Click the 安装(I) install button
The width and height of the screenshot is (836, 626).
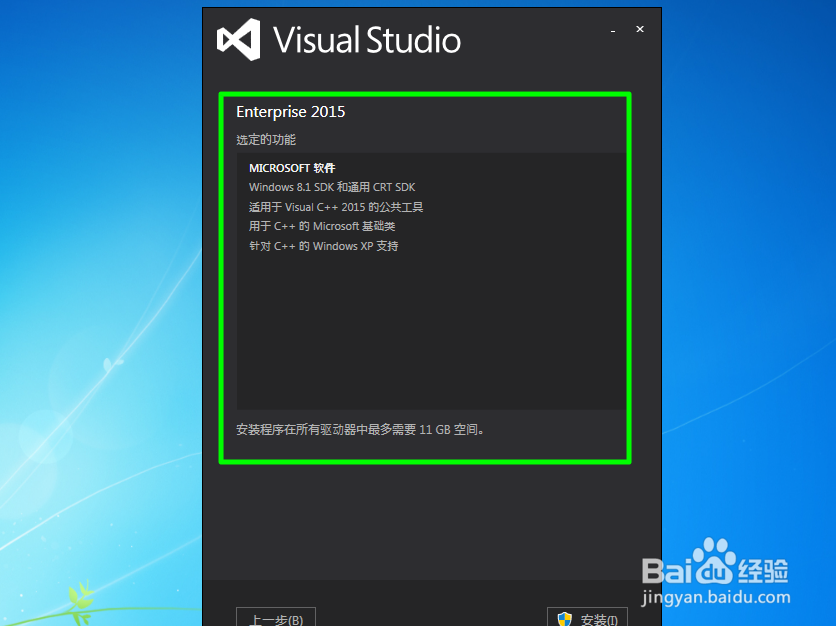pos(588,617)
